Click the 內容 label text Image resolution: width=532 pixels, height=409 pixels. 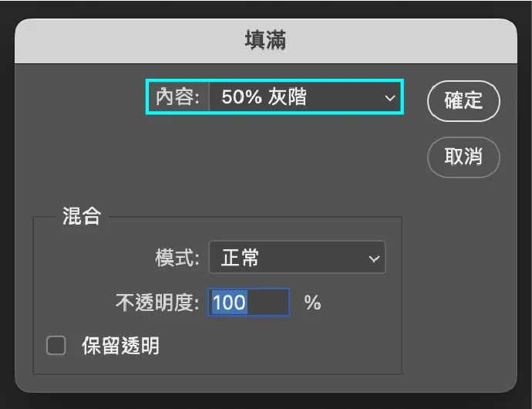click(x=177, y=97)
